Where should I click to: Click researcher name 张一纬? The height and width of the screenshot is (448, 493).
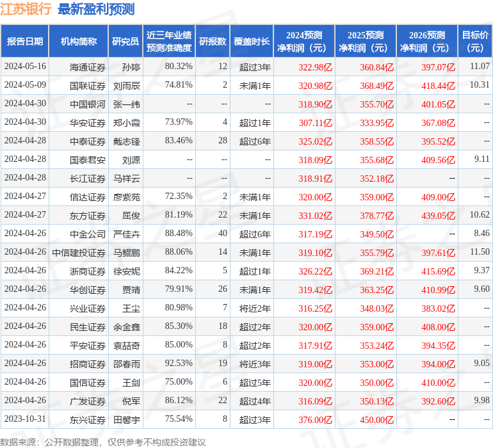[x=127, y=104]
